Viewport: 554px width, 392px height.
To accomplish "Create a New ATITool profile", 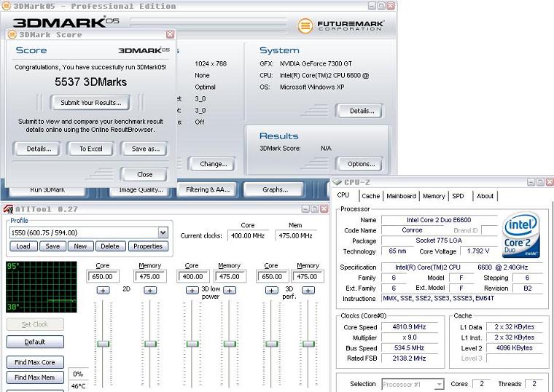I will tap(80, 246).
